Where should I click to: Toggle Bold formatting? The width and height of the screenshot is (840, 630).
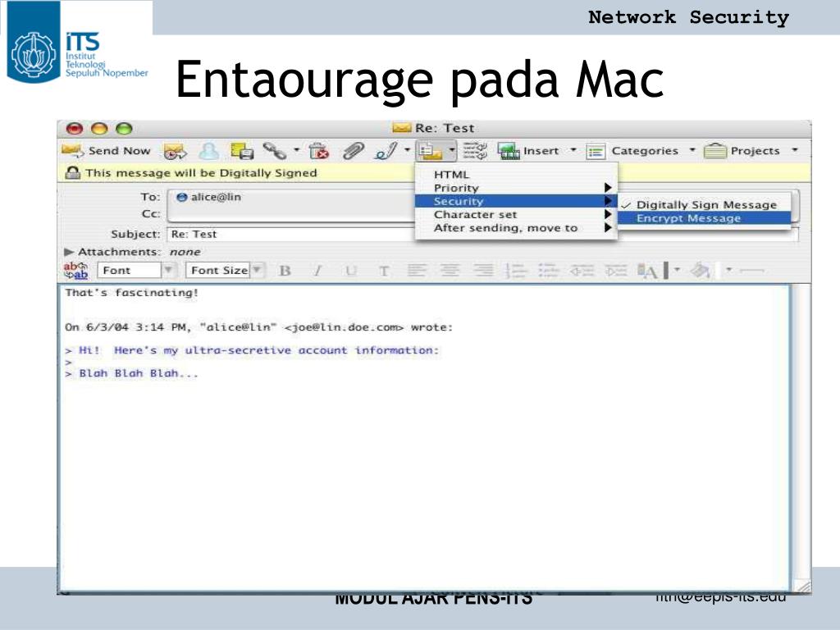[x=285, y=271]
